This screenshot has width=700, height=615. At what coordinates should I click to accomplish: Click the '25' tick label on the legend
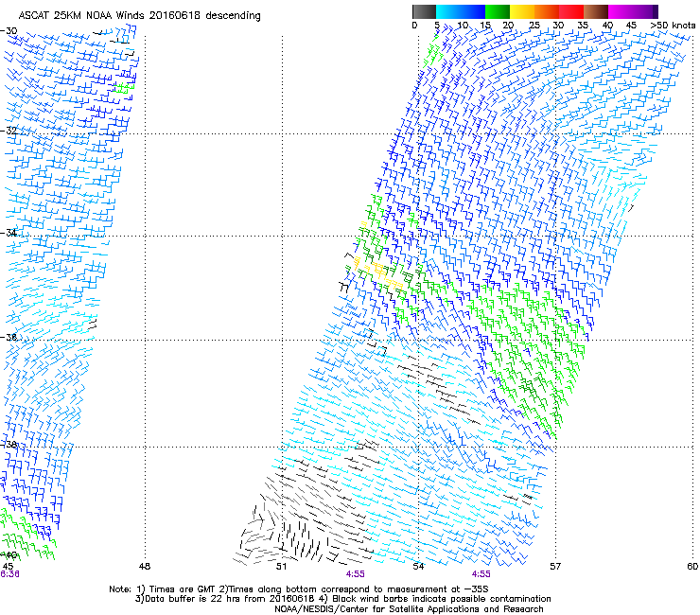pos(534,25)
